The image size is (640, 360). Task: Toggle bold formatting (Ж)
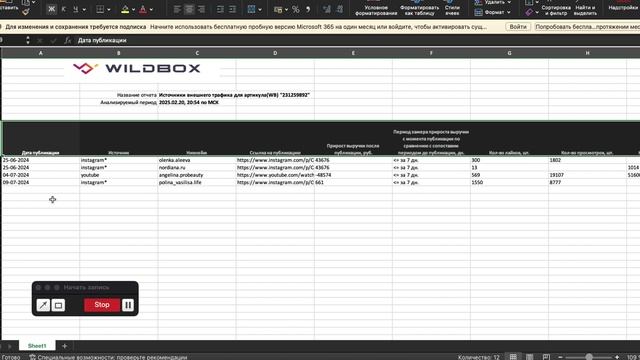[x=51, y=9]
